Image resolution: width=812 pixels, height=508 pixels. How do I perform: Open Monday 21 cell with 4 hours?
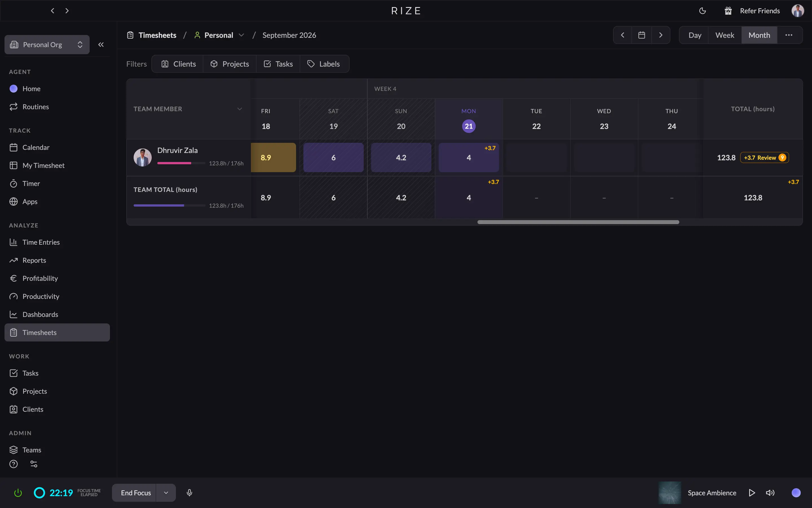pos(469,157)
